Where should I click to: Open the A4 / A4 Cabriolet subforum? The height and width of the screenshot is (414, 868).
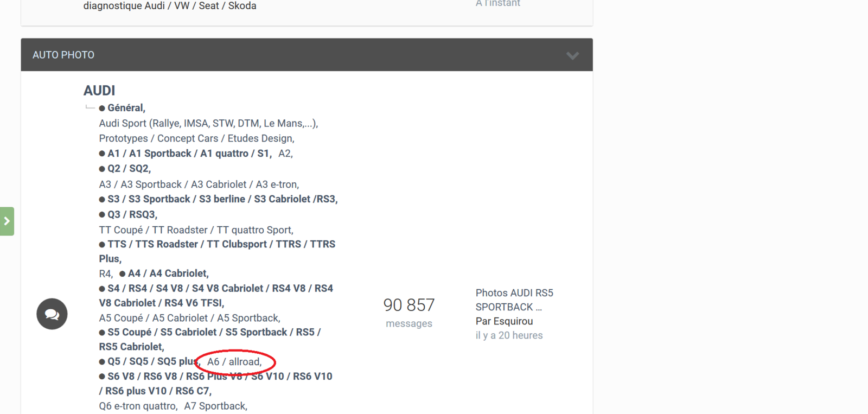coord(168,273)
